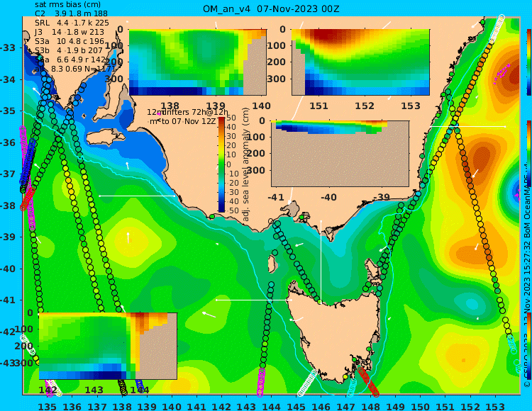The height and width of the screenshot is (411, 532).
Task: Select the J3 satellite statistics row
Action: [70, 32]
